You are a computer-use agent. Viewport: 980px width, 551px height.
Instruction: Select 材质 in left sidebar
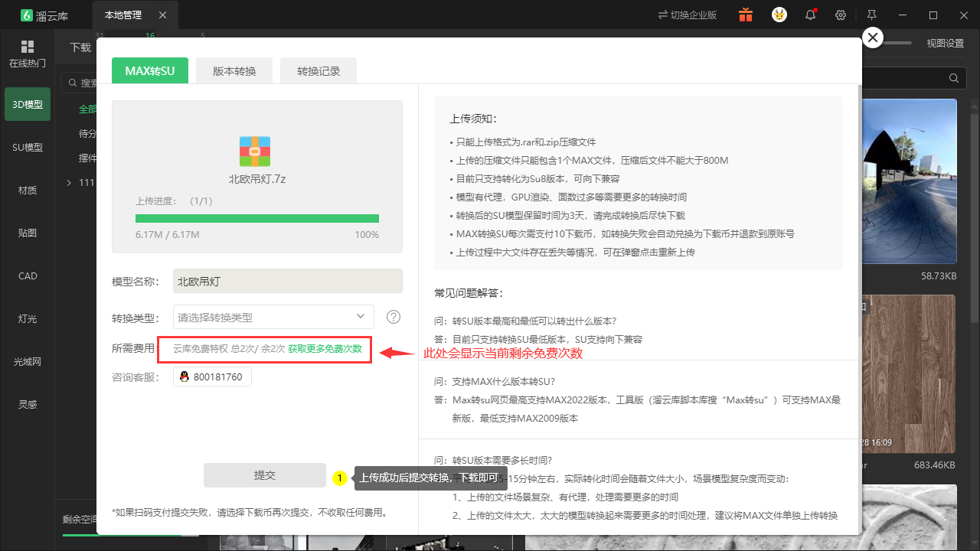pos(28,190)
